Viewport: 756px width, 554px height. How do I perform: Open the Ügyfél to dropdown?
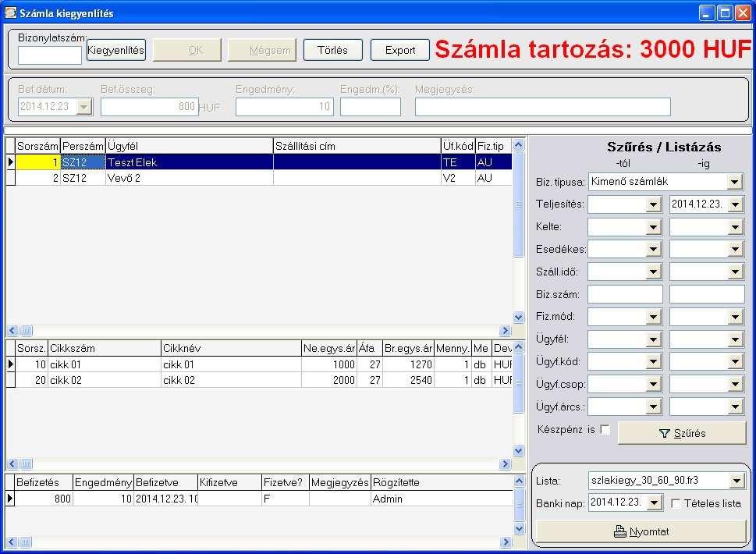735,339
